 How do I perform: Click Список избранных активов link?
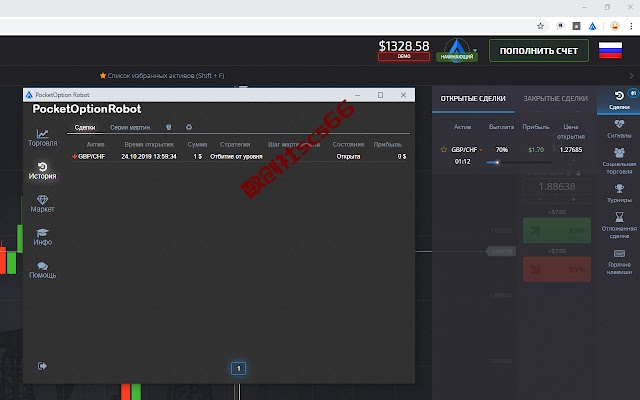click(x=162, y=76)
